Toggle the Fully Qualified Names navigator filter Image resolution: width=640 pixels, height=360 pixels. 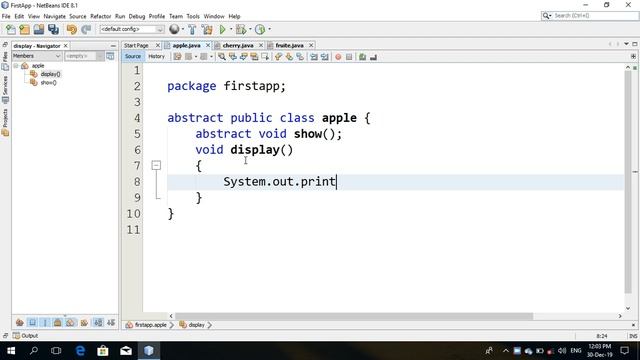coord(84,323)
